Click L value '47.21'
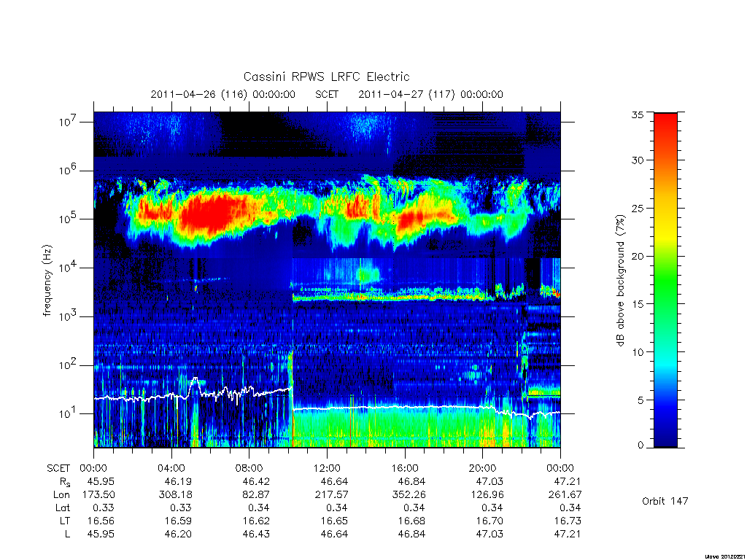 (x=568, y=534)
